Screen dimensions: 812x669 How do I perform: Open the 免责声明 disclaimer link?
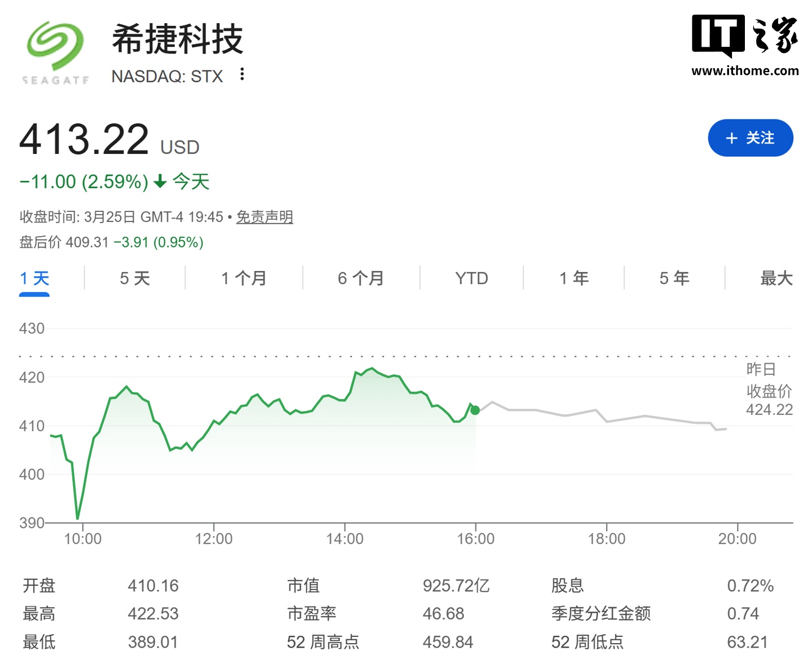[x=266, y=216]
